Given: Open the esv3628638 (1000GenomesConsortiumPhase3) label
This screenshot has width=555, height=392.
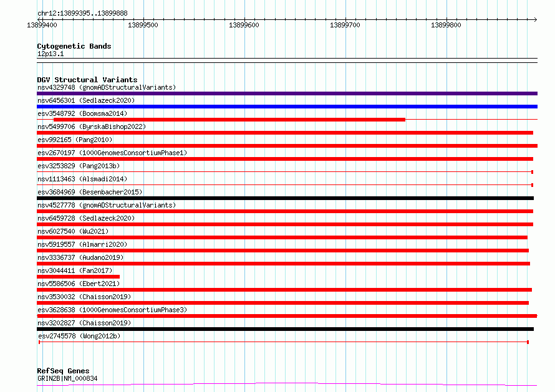Looking at the screenshot, I should pos(112,310).
